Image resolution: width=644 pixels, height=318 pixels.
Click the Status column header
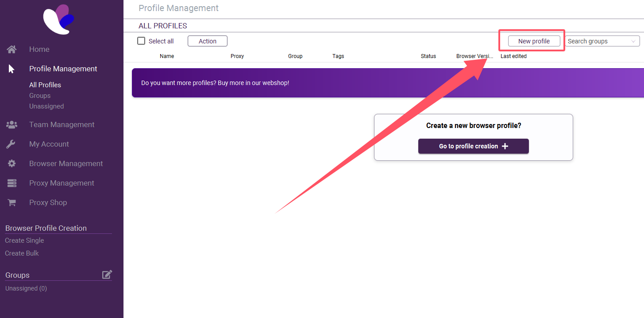click(x=428, y=56)
